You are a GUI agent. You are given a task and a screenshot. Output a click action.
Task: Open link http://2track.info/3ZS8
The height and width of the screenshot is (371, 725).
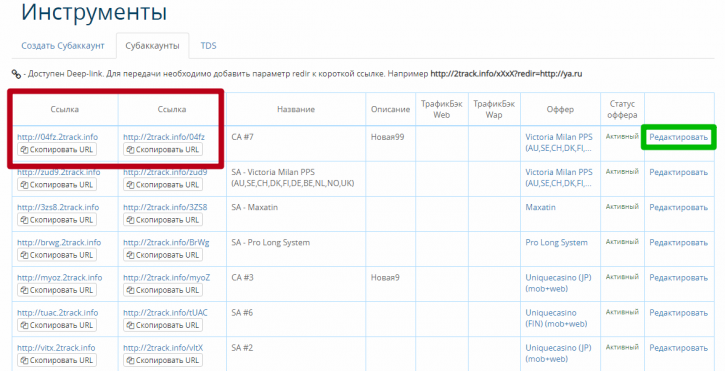pyautogui.click(x=165, y=207)
